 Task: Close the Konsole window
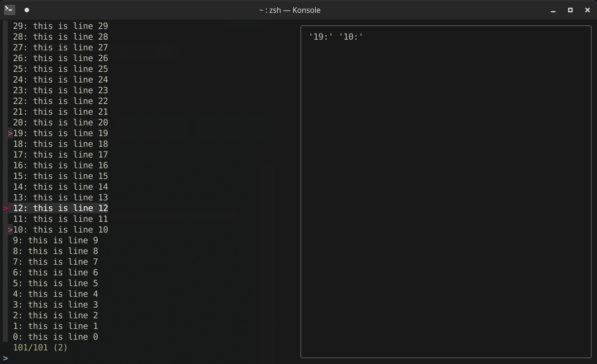pos(587,10)
